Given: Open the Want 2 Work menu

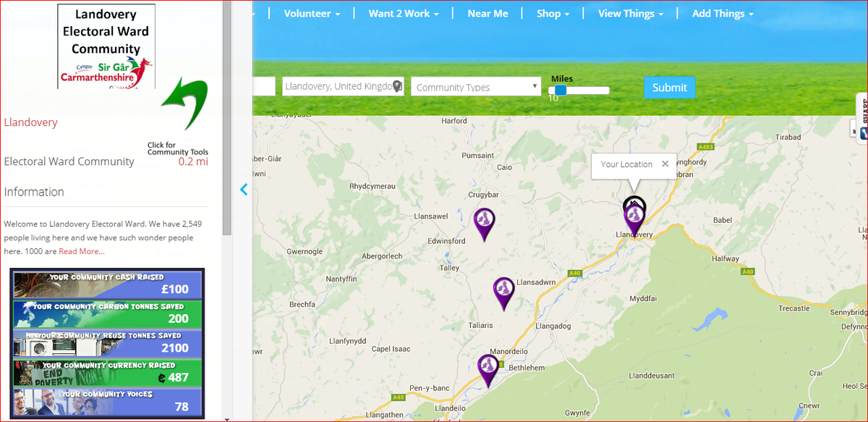Looking at the screenshot, I should (x=404, y=13).
